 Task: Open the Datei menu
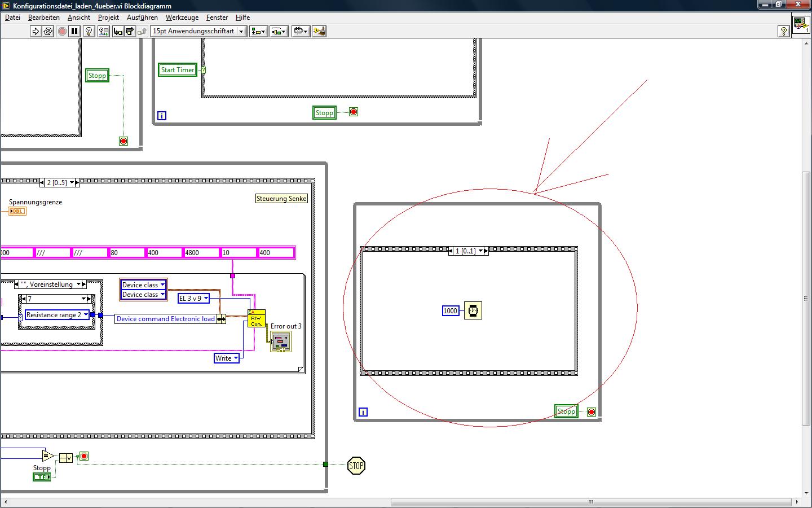[x=12, y=17]
